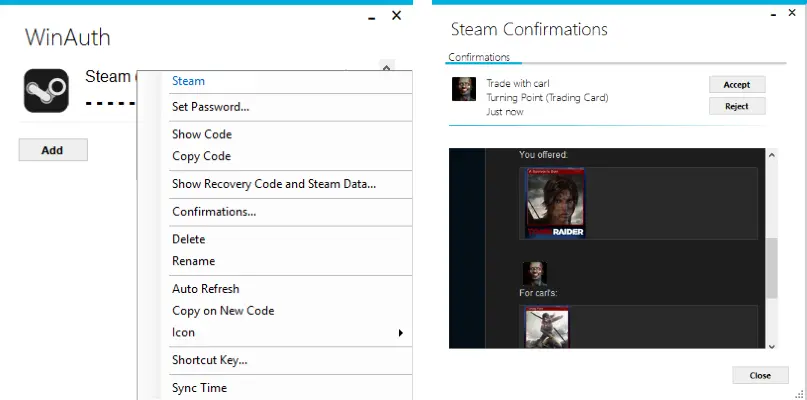This screenshot has height=400, width=807.
Task: Choose Delete from the context menu
Action: (x=188, y=239)
